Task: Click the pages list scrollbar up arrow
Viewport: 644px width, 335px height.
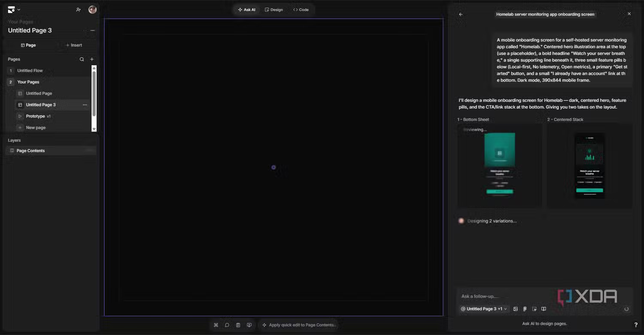Action: (94, 68)
